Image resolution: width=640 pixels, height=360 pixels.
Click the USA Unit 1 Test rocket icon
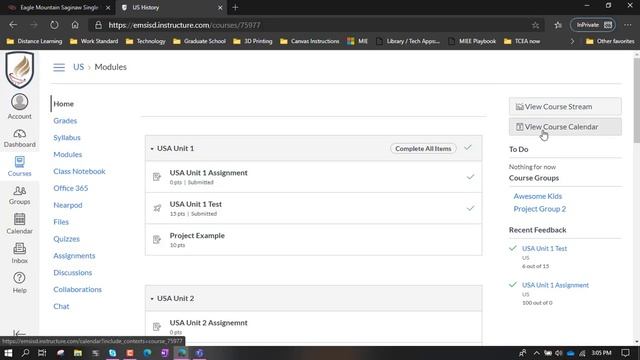pyautogui.click(x=157, y=208)
